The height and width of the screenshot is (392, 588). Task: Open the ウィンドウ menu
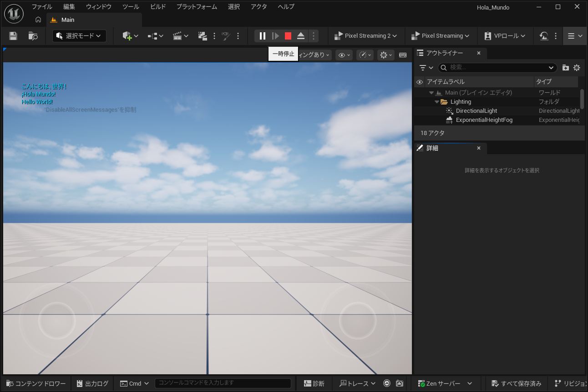point(99,7)
